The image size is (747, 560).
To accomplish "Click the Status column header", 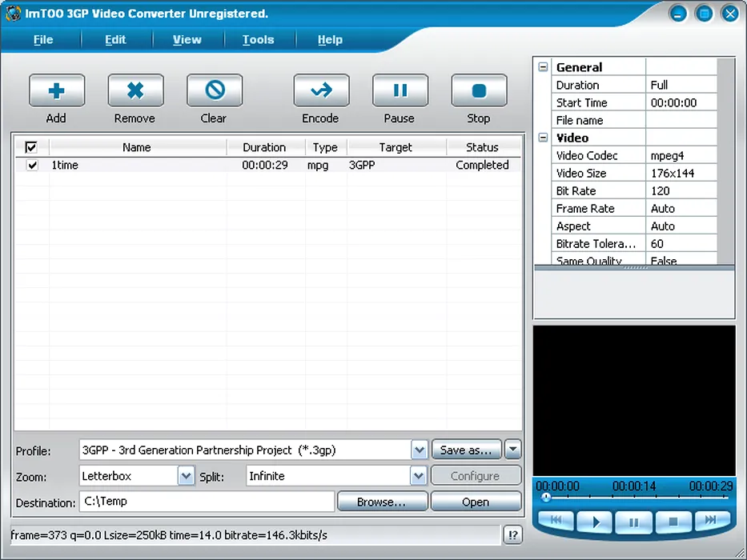I will [482, 147].
